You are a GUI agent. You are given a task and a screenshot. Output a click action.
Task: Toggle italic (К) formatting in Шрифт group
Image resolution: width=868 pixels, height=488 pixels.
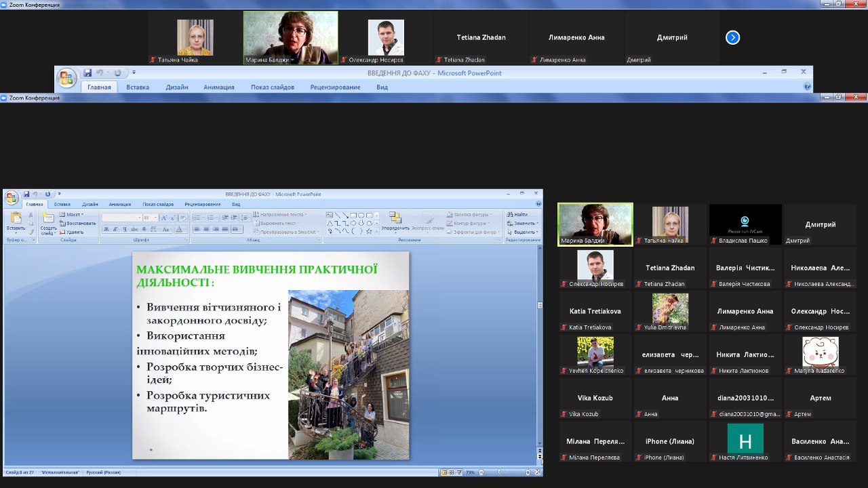click(x=115, y=229)
